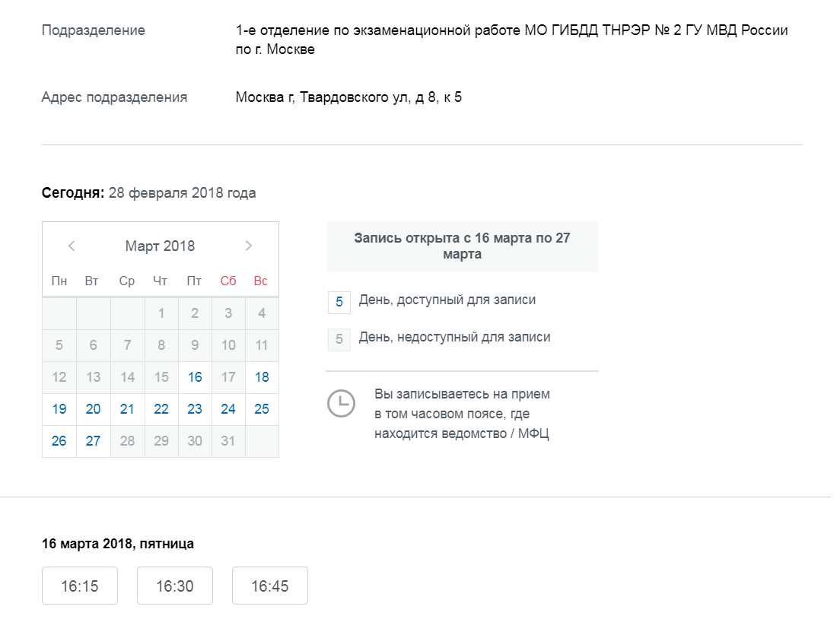Pick March 22 on the calendar
The width and height of the screenshot is (840, 635).
click(161, 409)
